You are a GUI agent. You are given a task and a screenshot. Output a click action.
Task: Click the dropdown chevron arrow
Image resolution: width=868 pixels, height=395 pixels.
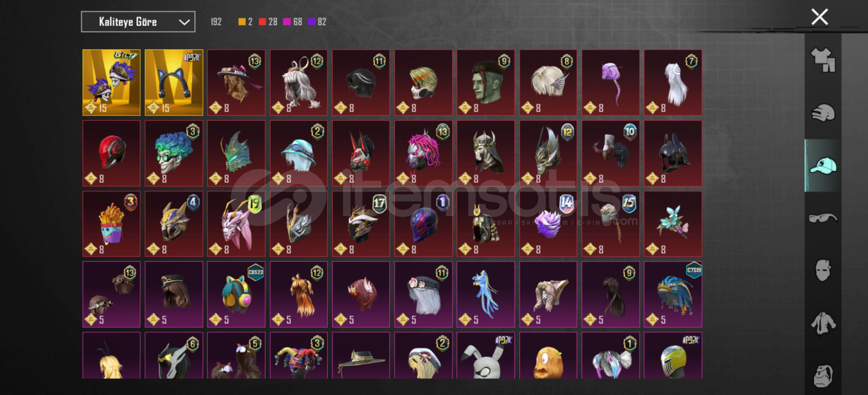tap(184, 22)
